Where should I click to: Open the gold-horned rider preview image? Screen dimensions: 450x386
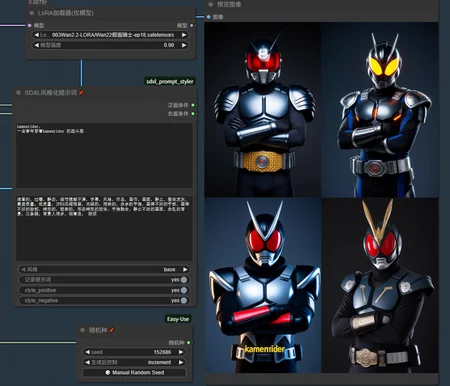click(x=380, y=285)
